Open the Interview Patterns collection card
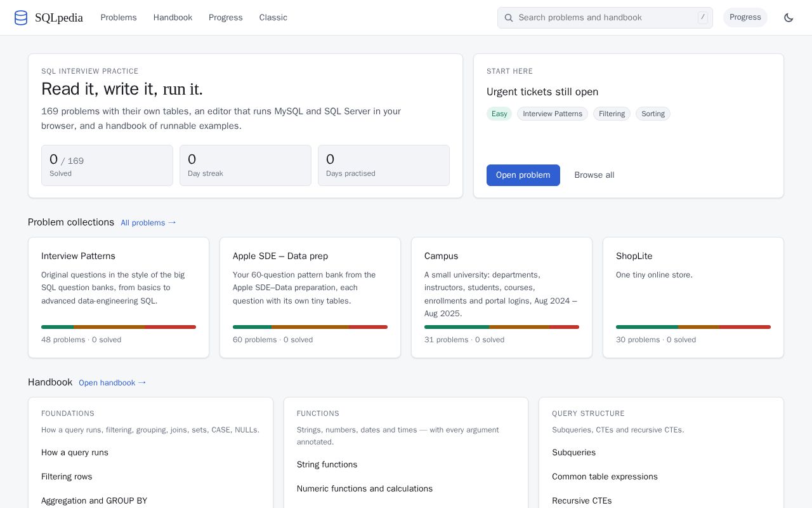The image size is (812, 508). coord(119,298)
